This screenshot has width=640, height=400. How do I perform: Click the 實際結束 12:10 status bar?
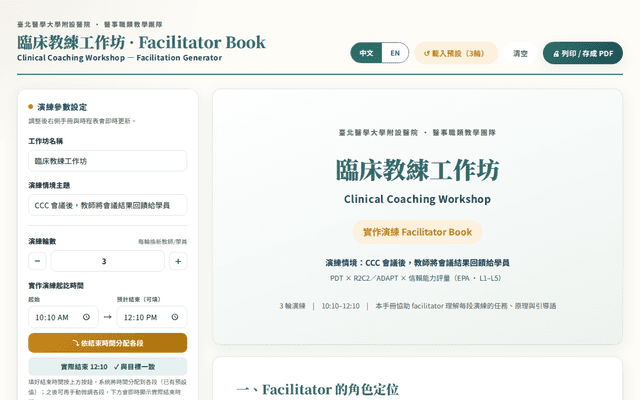(107, 367)
